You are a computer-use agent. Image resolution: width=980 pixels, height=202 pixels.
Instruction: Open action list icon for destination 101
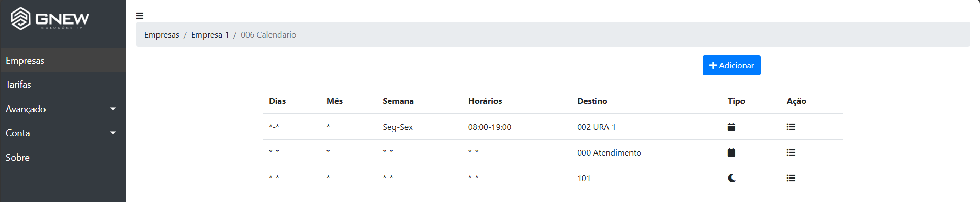(791, 178)
